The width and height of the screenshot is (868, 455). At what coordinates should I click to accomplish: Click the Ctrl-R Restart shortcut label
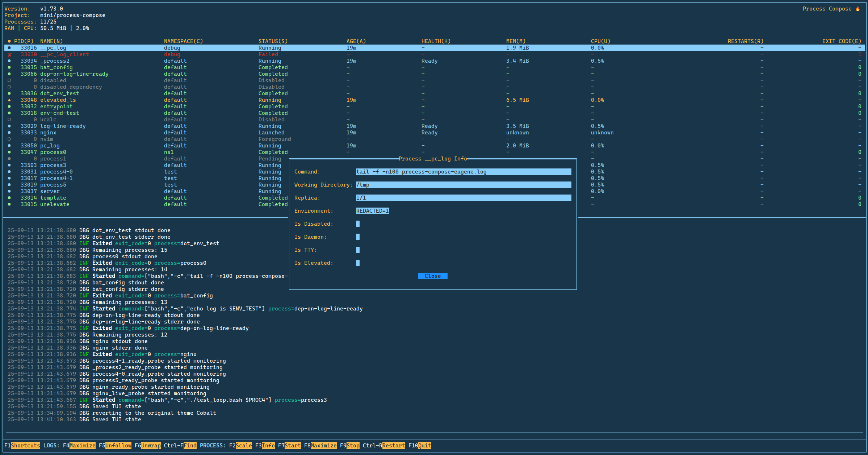click(x=393, y=446)
